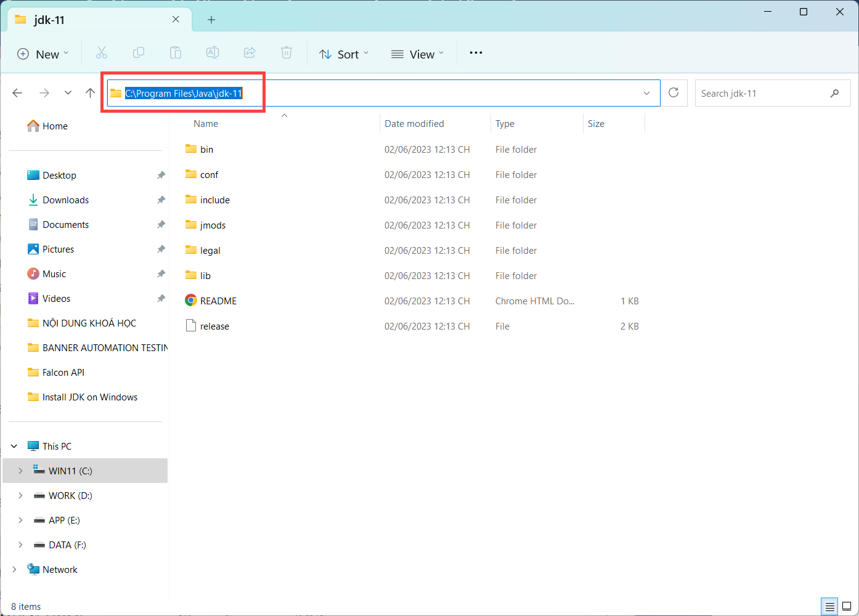Open address bar history dropdown
The height and width of the screenshot is (616, 859).
[x=646, y=94]
